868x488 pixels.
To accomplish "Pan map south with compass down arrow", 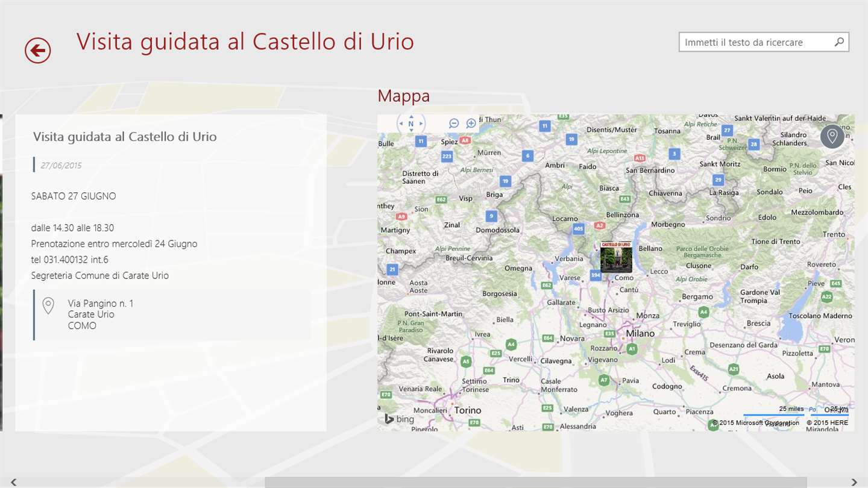I will click(x=411, y=131).
